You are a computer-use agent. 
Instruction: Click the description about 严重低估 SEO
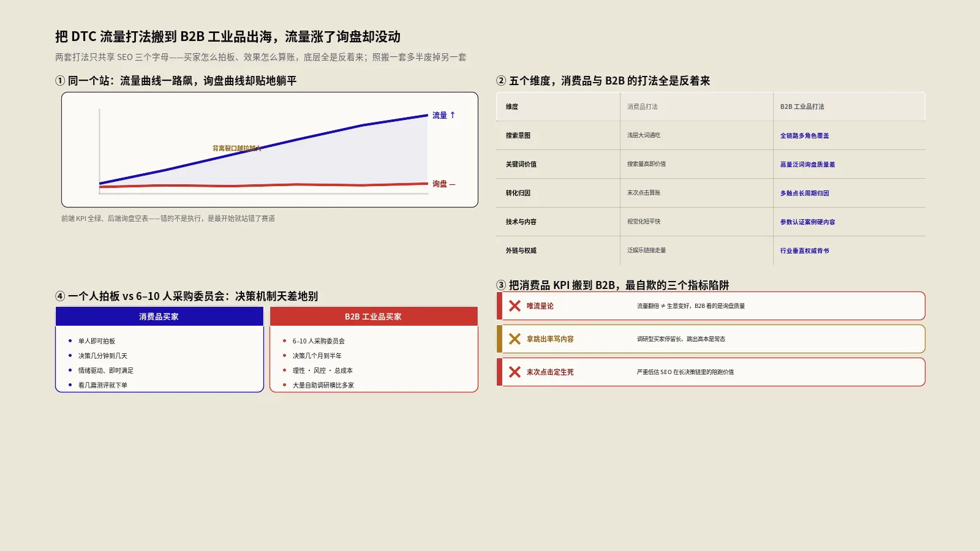(x=685, y=372)
